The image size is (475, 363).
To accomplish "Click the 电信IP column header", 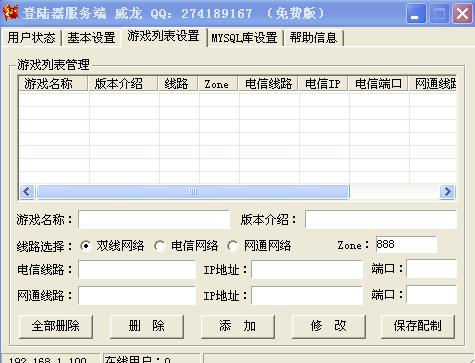I will tap(323, 84).
